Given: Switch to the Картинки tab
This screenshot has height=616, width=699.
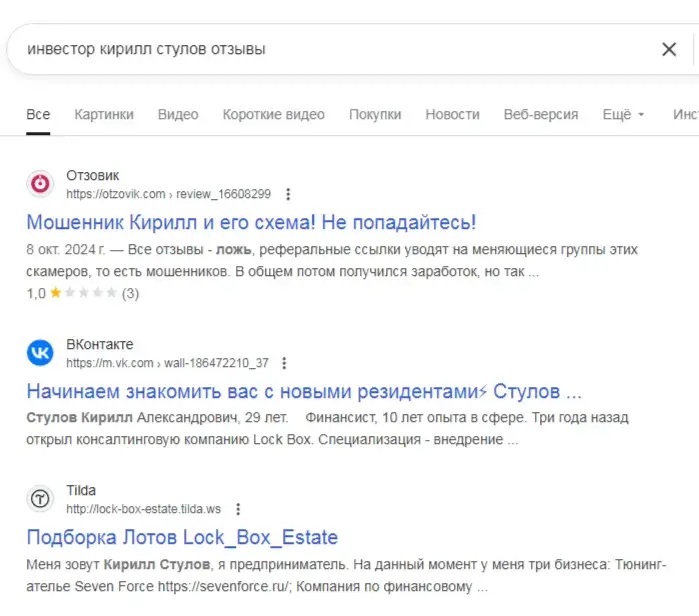Looking at the screenshot, I should pyautogui.click(x=104, y=115).
